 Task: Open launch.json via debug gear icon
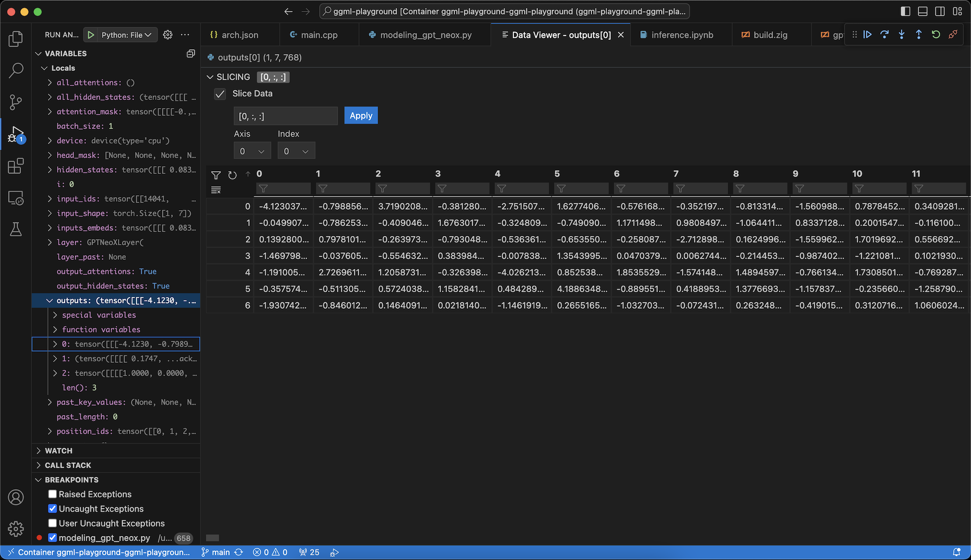tap(168, 35)
